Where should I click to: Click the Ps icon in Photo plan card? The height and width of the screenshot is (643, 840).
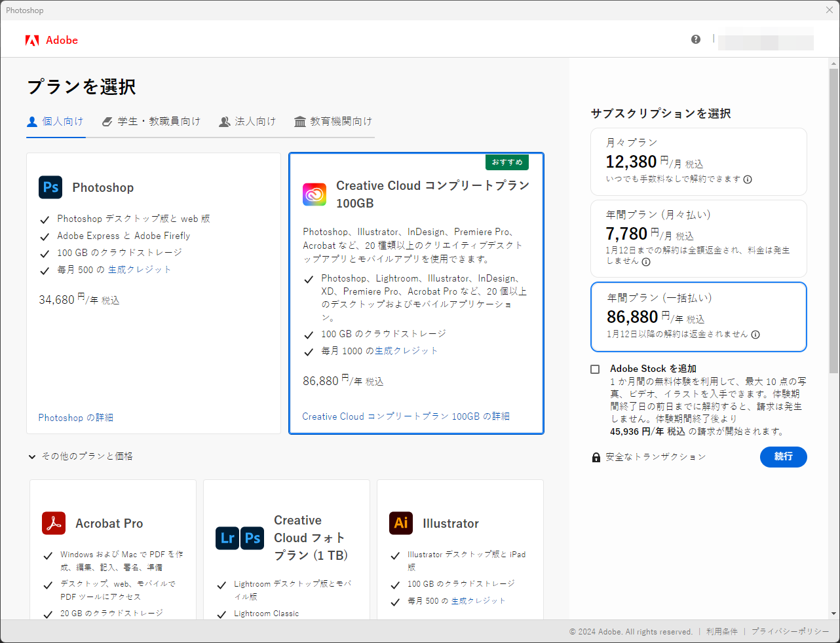253,538
